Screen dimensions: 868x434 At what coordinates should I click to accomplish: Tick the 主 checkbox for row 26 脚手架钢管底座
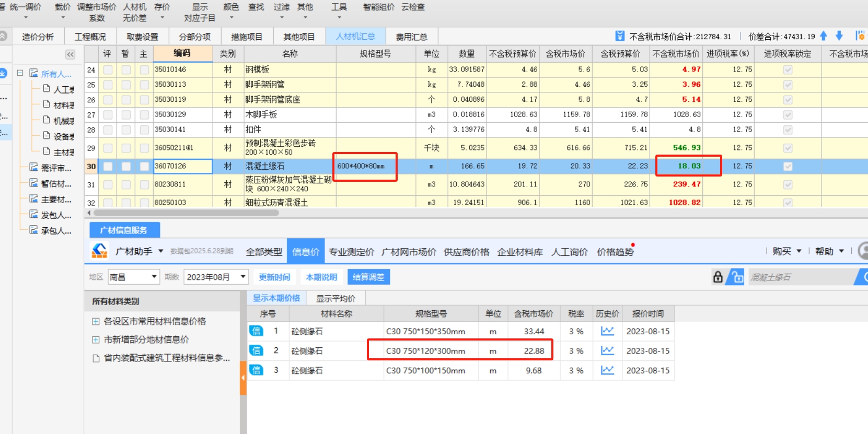tap(144, 100)
